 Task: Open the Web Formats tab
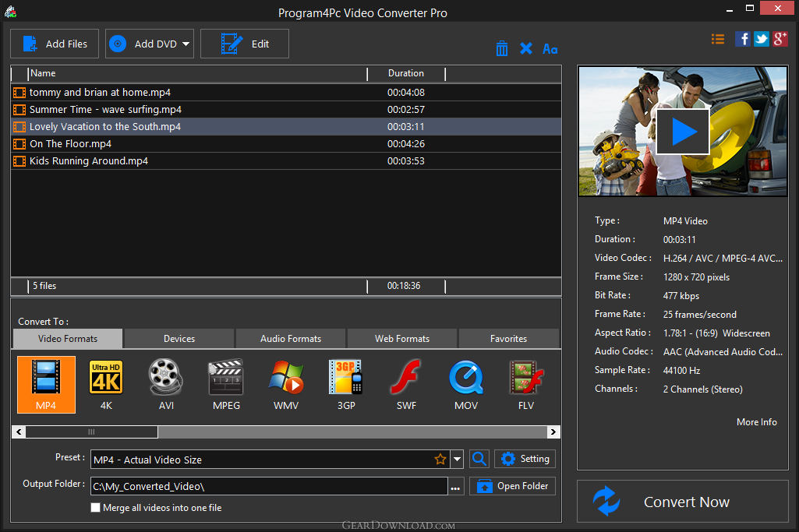click(x=402, y=339)
